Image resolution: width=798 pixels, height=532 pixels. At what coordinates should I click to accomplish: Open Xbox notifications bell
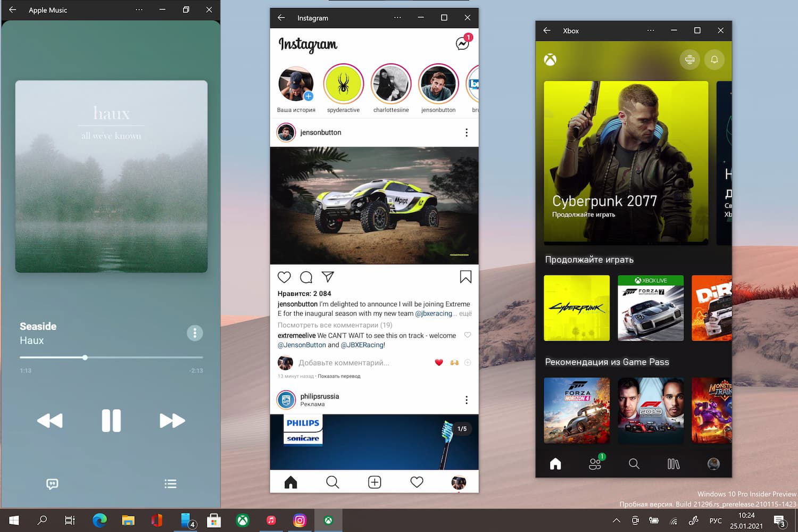(714, 60)
